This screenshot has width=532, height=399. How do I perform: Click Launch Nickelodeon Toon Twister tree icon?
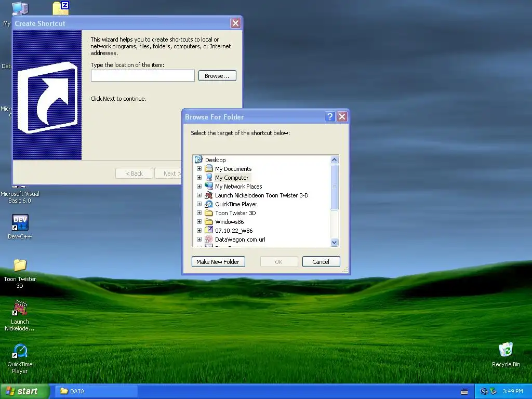209,195
